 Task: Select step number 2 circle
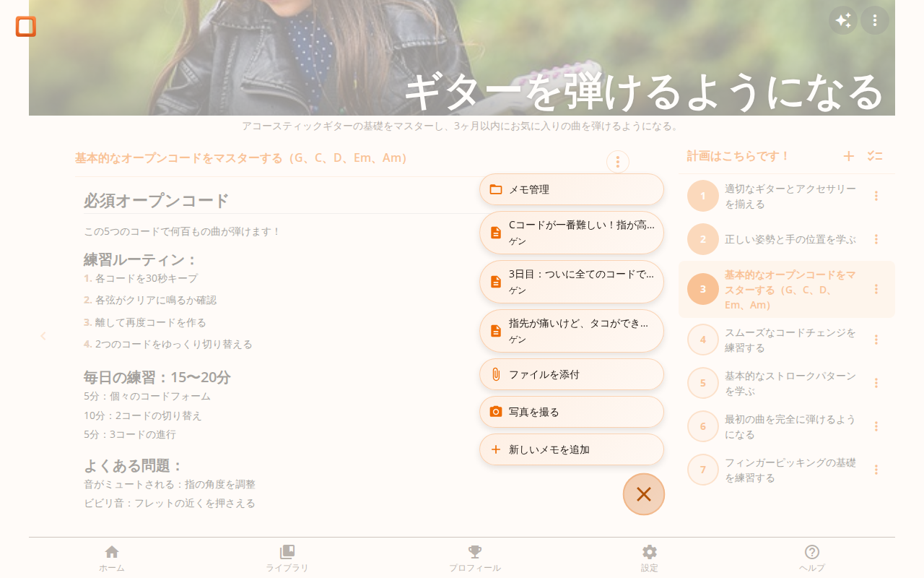pos(703,239)
